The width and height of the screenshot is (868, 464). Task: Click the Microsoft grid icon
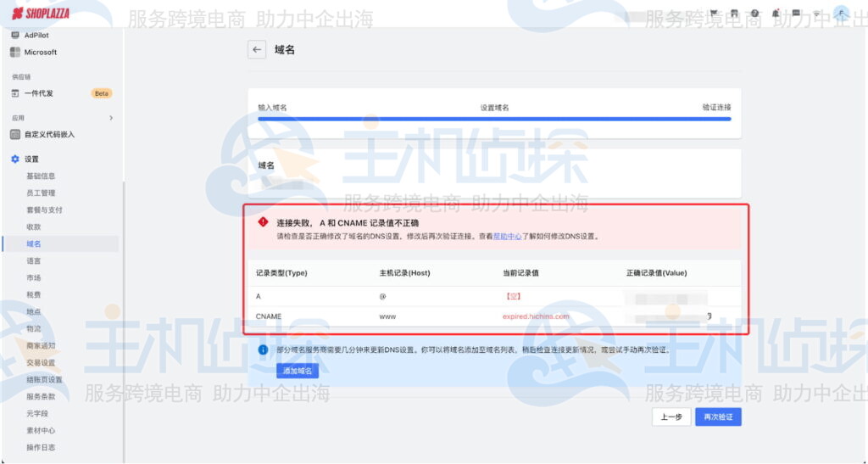[x=15, y=52]
